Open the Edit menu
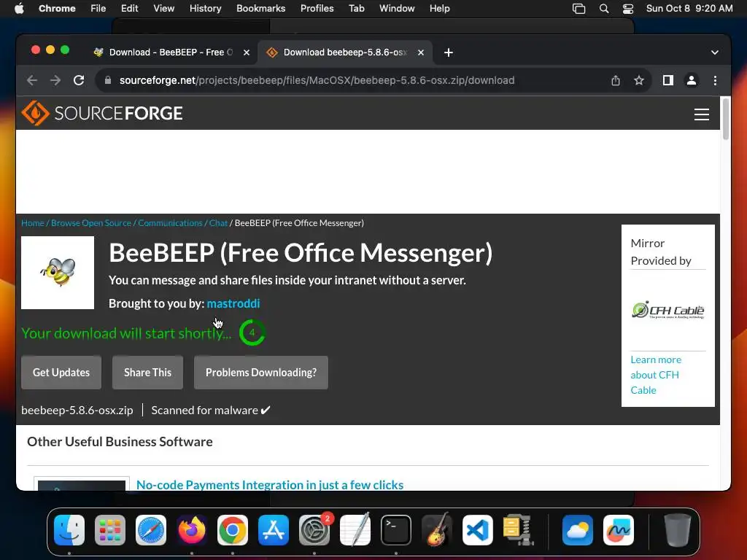747x560 pixels. 130,9
